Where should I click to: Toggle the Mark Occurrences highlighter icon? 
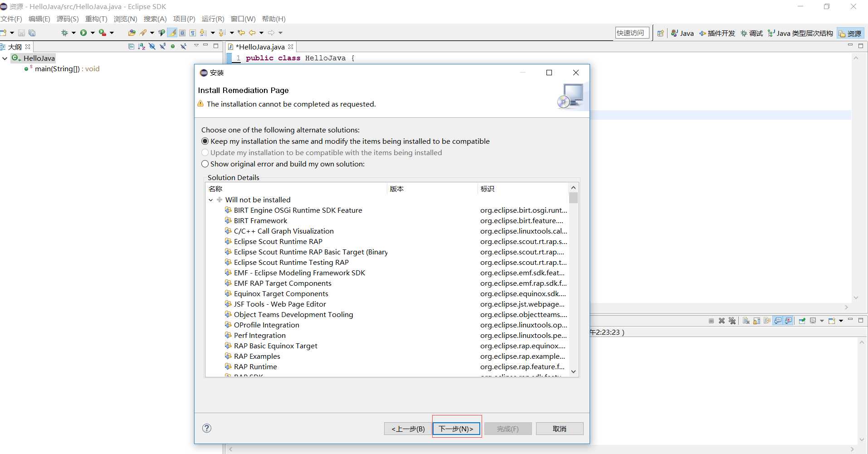coord(172,33)
